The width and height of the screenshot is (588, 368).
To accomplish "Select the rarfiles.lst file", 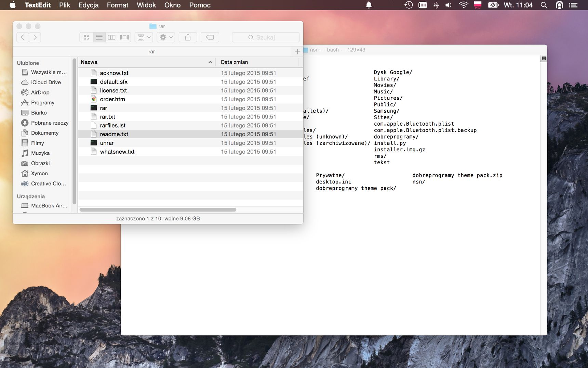I will (x=190, y=126).
